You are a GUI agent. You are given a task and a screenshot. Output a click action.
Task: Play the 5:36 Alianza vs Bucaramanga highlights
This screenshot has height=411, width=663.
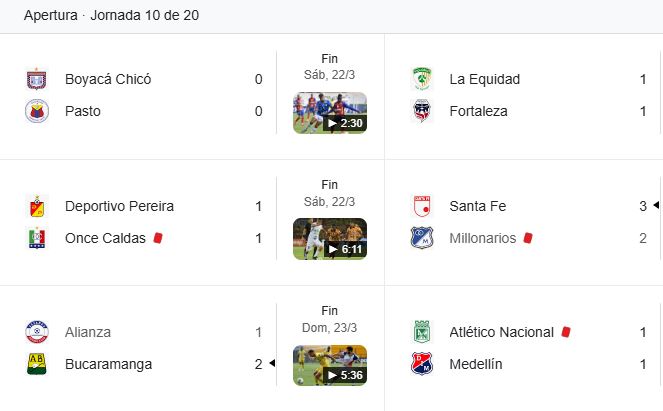point(330,365)
